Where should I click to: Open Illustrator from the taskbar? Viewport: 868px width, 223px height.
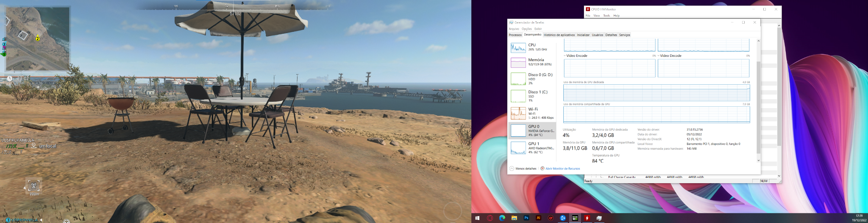[x=538, y=218]
